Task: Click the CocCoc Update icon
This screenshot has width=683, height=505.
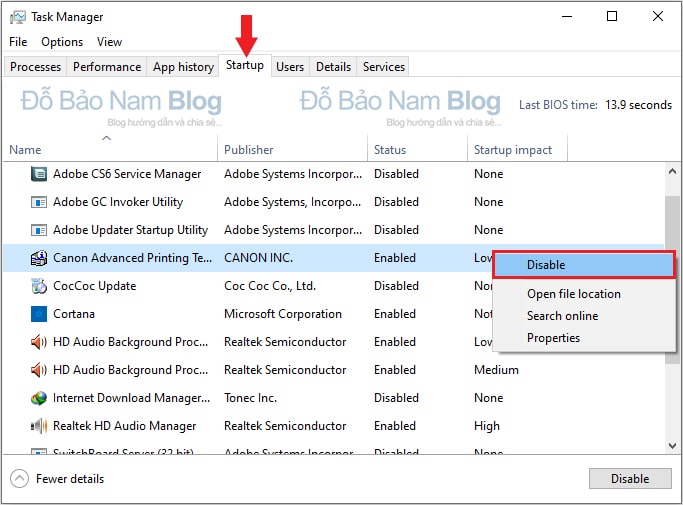Action: (39, 286)
